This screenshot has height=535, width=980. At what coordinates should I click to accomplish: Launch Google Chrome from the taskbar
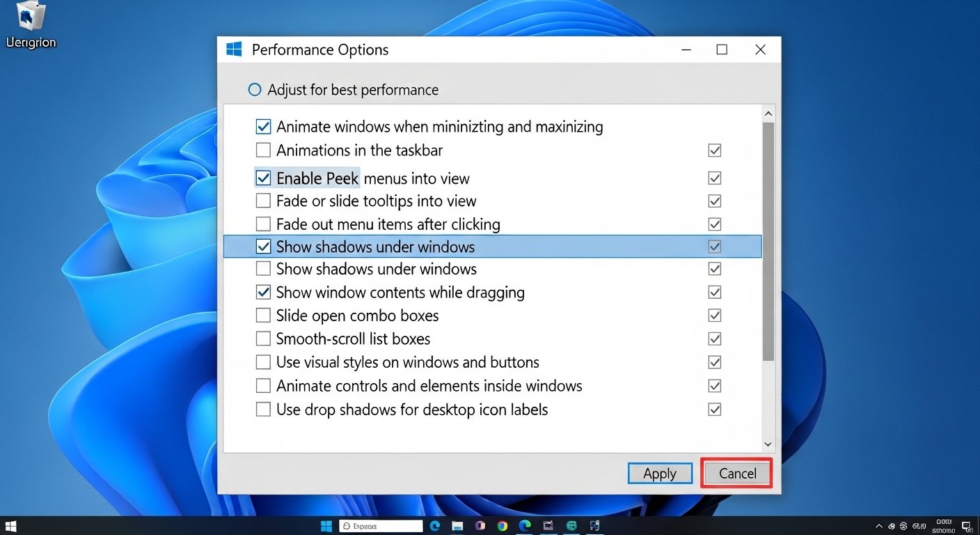click(x=503, y=526)
